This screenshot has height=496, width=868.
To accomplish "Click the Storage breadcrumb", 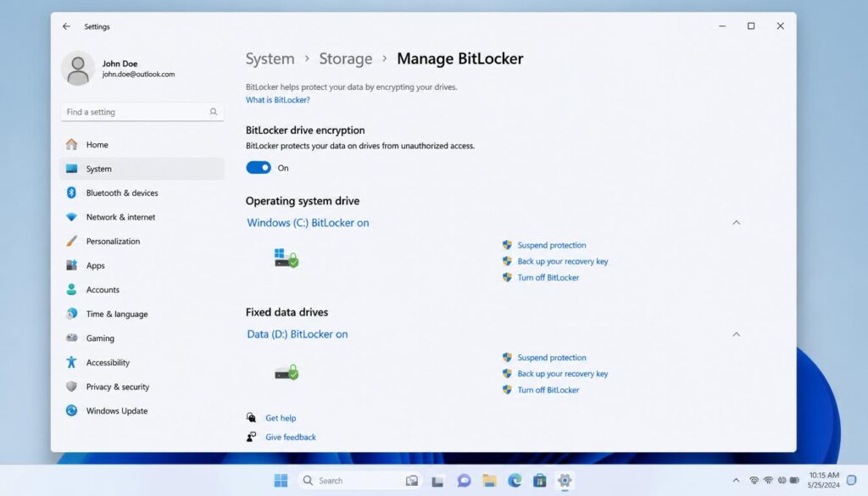I will pos(346,59).
